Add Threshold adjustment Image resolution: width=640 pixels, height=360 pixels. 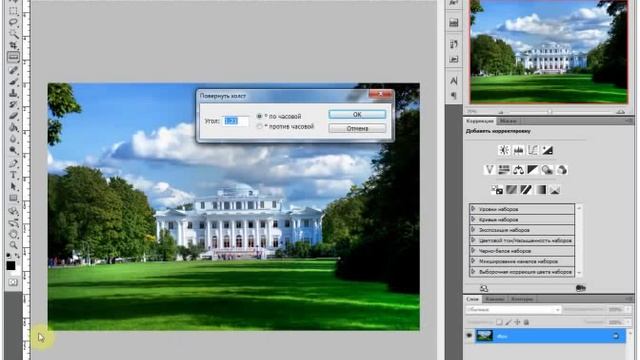tap(526, 190)
